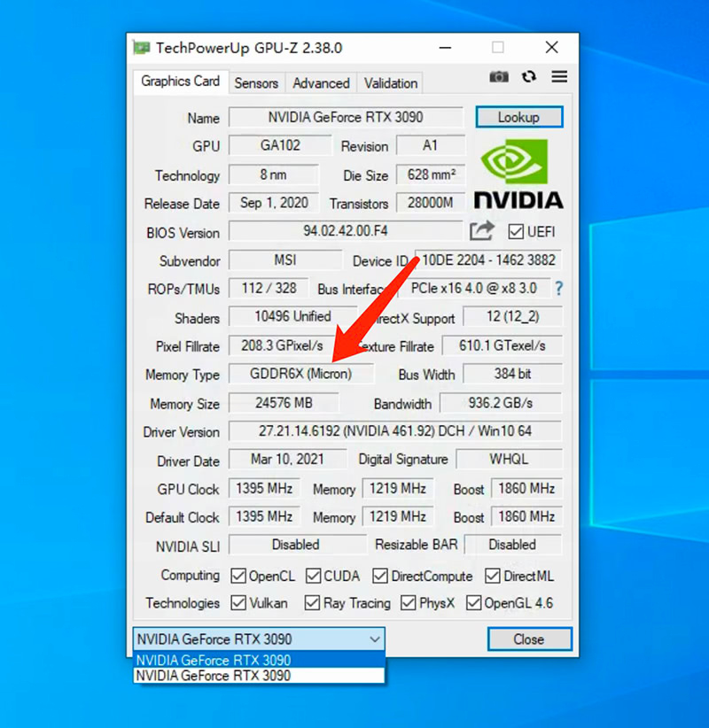Viewport: 709px width, 728px height.
Task: Click the Boost value in the GPU Clock row
Action: click(x=526, y=489)
